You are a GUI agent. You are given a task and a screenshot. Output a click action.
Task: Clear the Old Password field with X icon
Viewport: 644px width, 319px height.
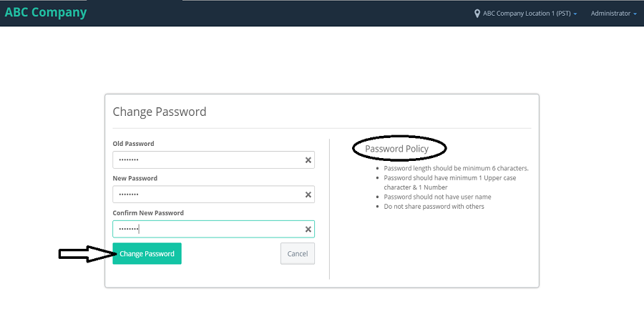(308, 160)
